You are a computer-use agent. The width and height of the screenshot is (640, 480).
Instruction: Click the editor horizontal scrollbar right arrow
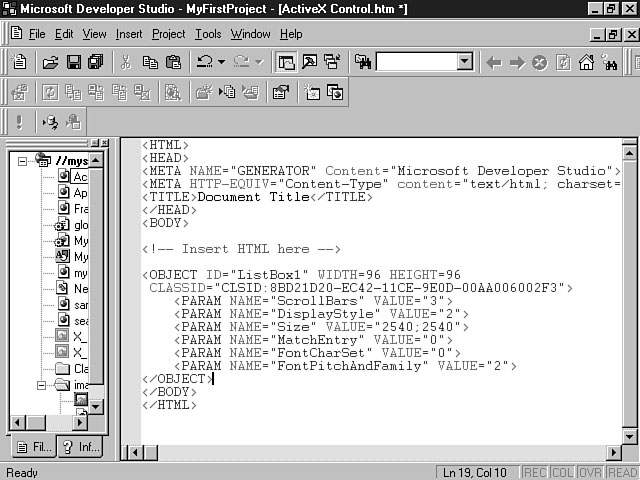pyautogui.click(x=614, y=453)
